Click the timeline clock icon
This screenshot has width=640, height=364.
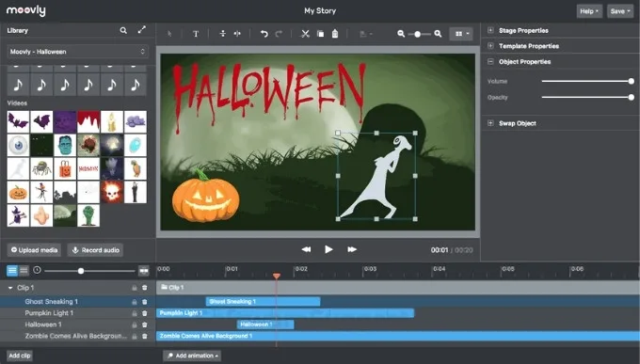[x=37, y=270]
